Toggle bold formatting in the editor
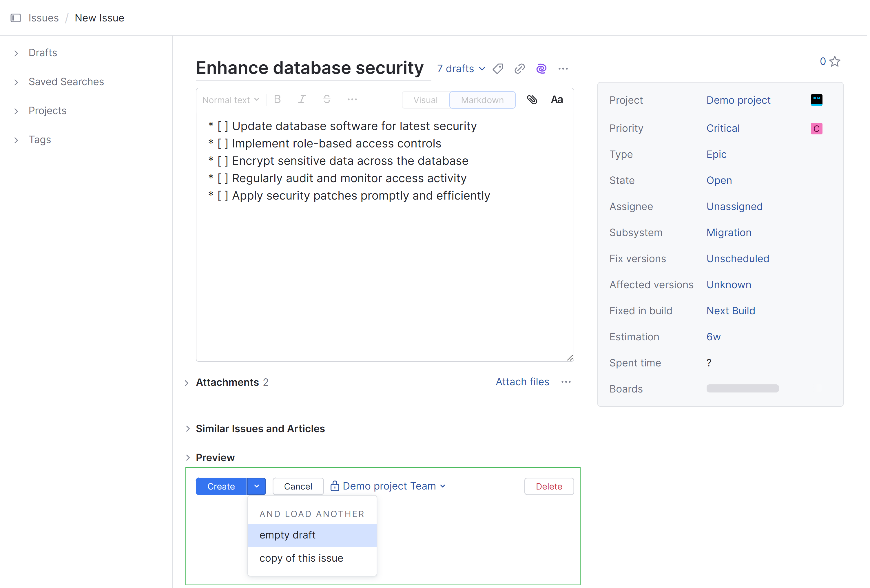The width and height of the screenshot is (870, 588). pyautogui.click(x=277, y=100)
